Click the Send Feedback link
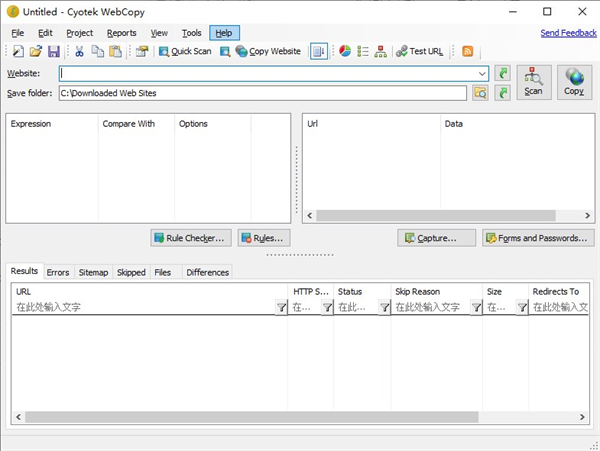Image resolution: width=600 pixels, height=451 pixels. [x=568, y=33]
